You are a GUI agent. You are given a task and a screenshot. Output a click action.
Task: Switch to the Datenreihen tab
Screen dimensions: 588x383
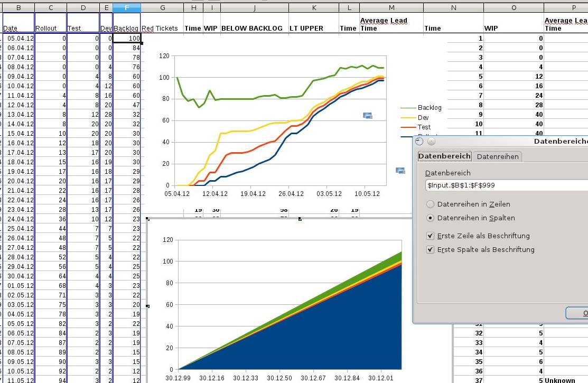pos(498,156)
